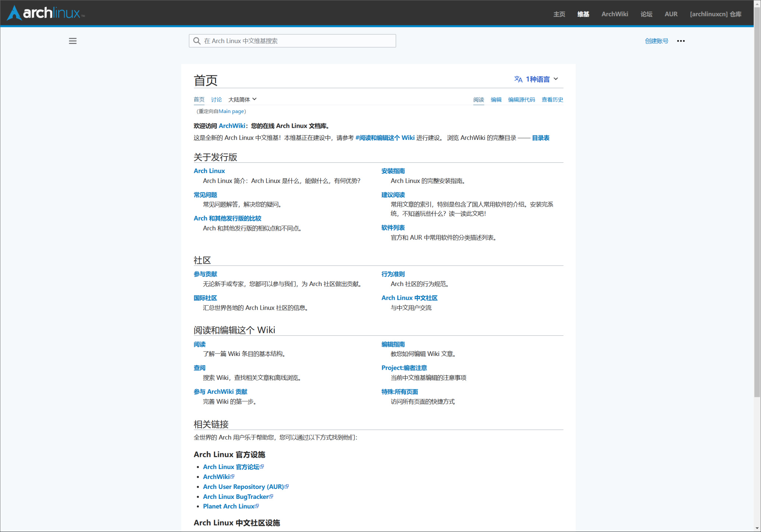Click the external link icon after 'Arch User Repository (AUR)'
The width and height of the screenshot is (761, 532).
click(x=287, y=486)
